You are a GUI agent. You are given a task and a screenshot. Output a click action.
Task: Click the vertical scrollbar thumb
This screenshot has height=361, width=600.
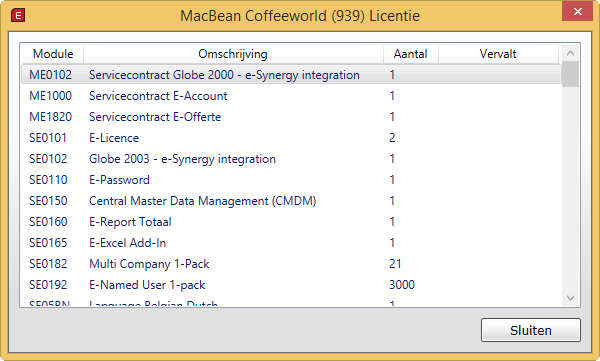point(570,74)
